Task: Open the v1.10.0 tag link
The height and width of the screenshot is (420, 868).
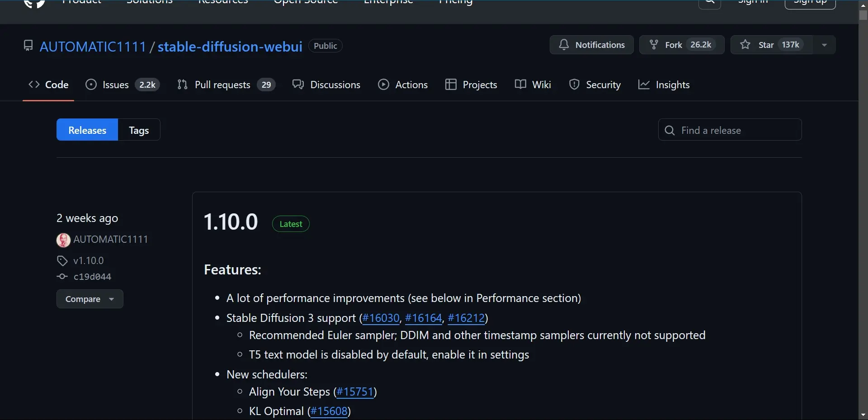Action: point(89,261)
